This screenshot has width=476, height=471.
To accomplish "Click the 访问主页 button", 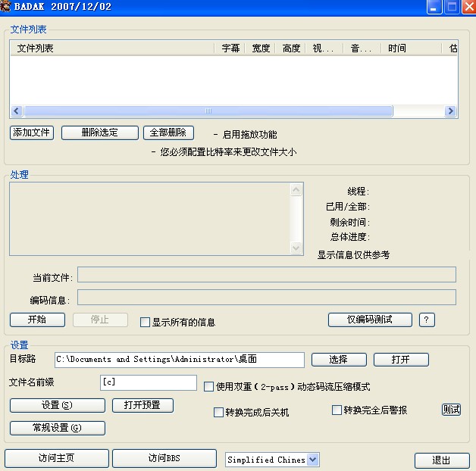I will coord(56,458).
